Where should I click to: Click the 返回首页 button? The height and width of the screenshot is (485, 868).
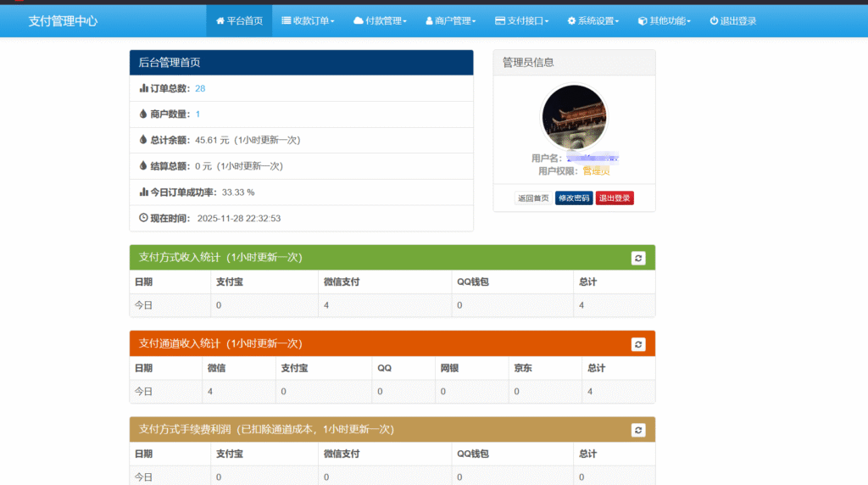pos(532,198)
